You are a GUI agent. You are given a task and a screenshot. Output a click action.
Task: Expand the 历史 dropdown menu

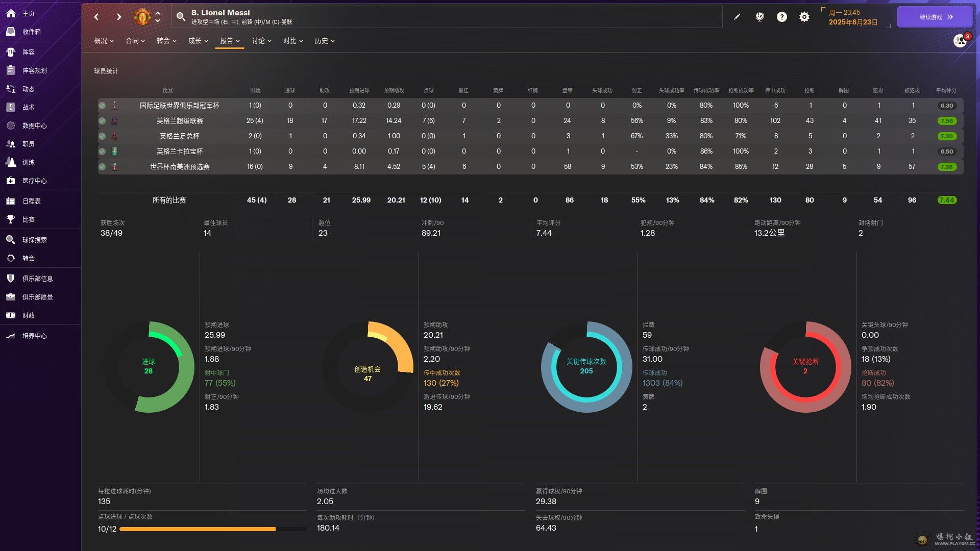325,41
